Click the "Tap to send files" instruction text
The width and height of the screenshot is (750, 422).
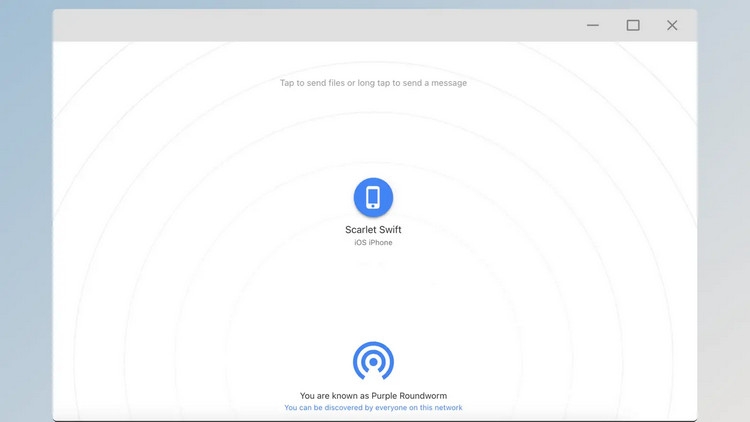pyautogui.click(x=373, y=83)
